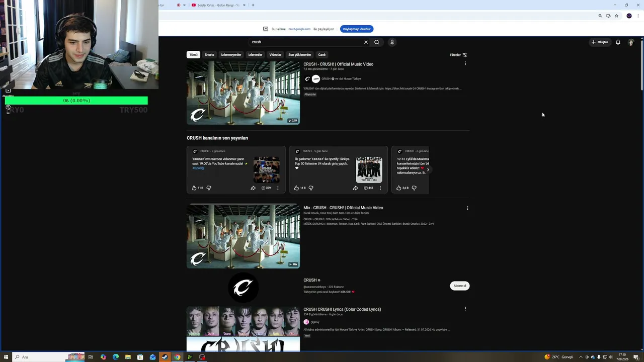Open CRUSH CRUSH! Lyrics (Color Coded Lyrics) title
The image size is (644, 362).
click(x=342, y=309)
